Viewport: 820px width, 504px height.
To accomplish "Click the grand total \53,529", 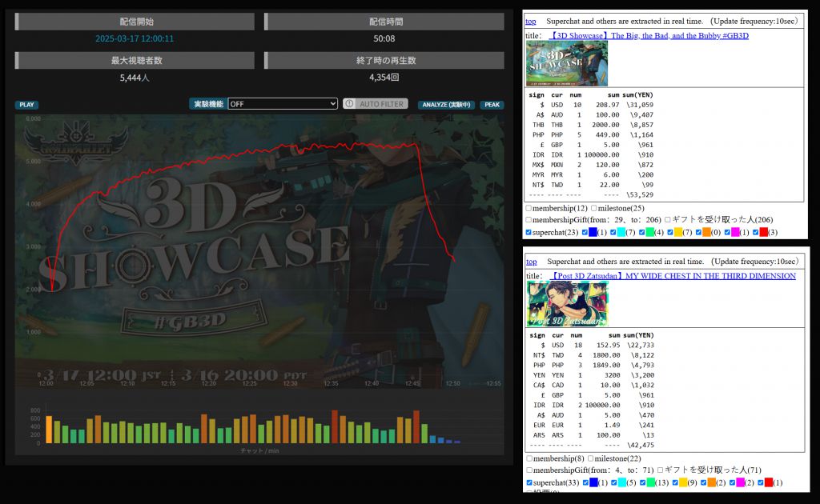I will click(640, 195).
